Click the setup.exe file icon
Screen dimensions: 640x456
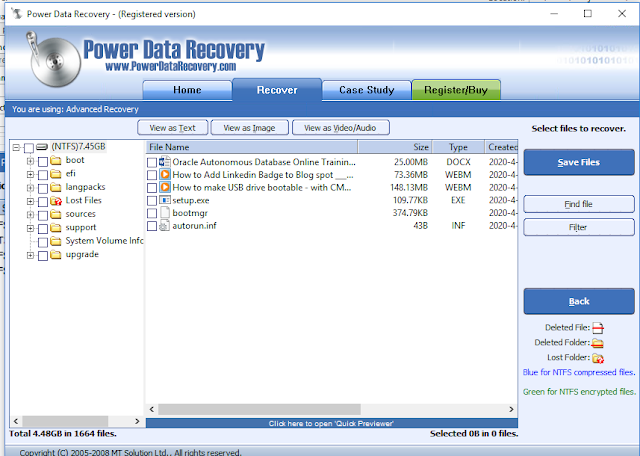tap(164, 200)
